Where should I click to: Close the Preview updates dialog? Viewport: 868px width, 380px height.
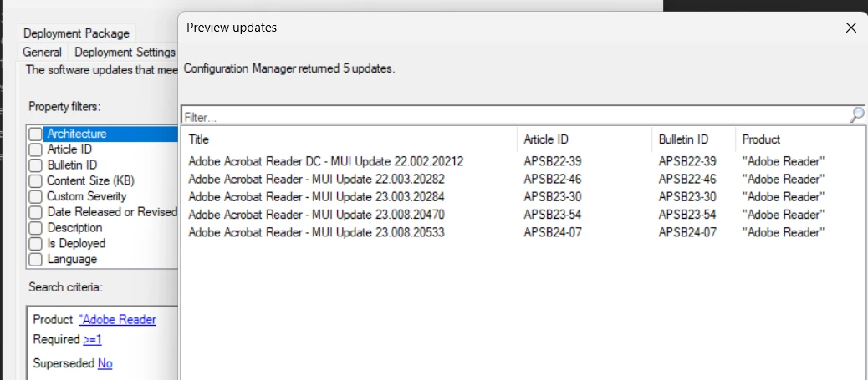[851, 28]
